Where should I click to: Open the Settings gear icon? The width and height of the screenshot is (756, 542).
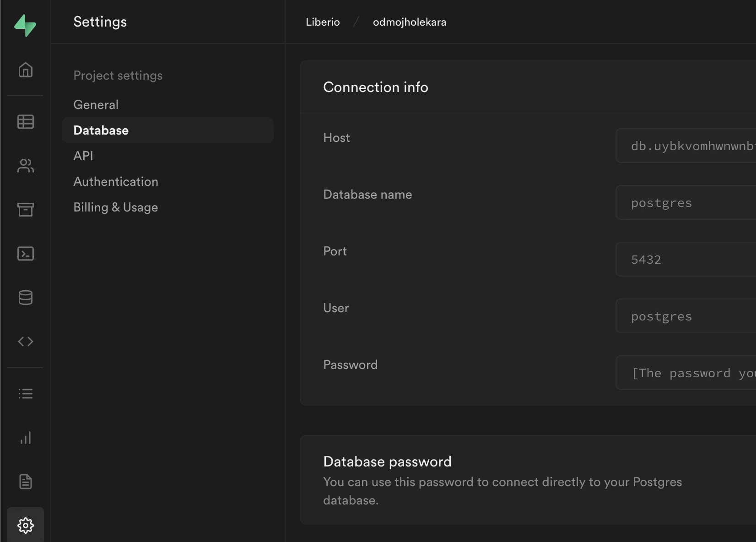(26, 526)
